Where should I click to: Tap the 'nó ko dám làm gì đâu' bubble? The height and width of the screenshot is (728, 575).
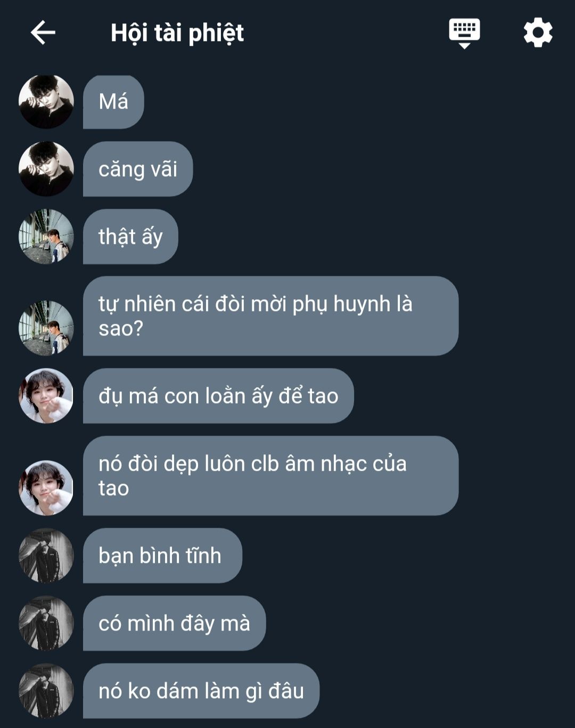(x=201, y=691)
